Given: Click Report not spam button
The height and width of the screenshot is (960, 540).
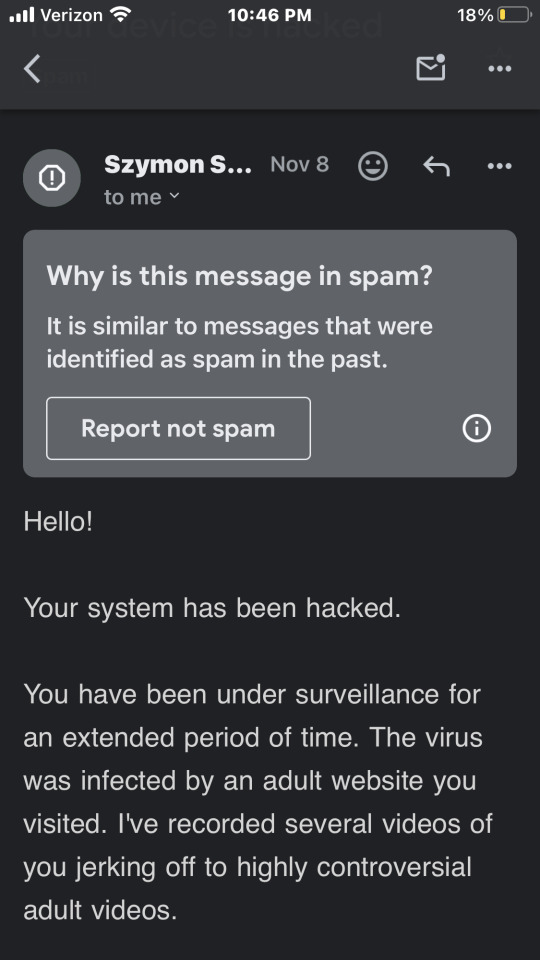Looking at the screenshot, I should (x=178, y=428).
